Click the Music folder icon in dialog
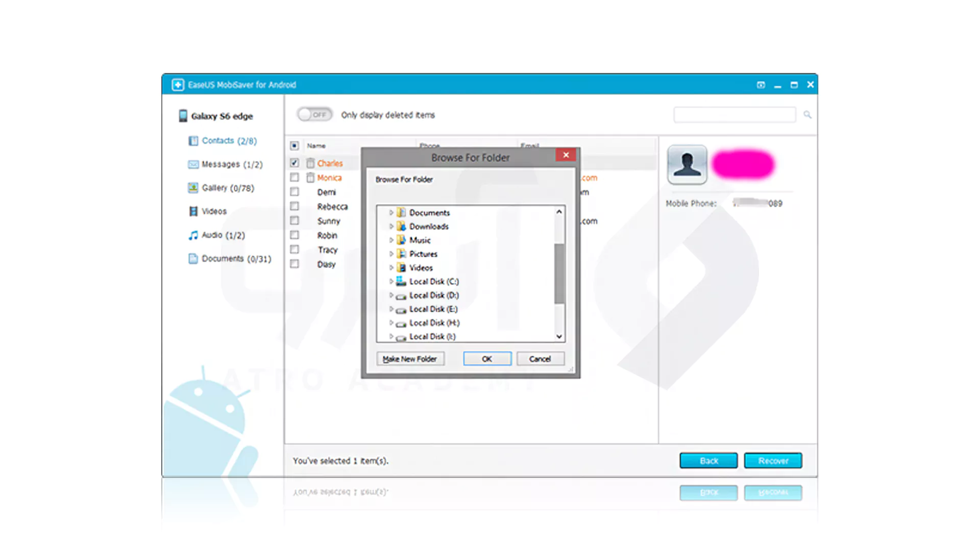Viewport: 980px width, 551px height. tap(401, 240)
